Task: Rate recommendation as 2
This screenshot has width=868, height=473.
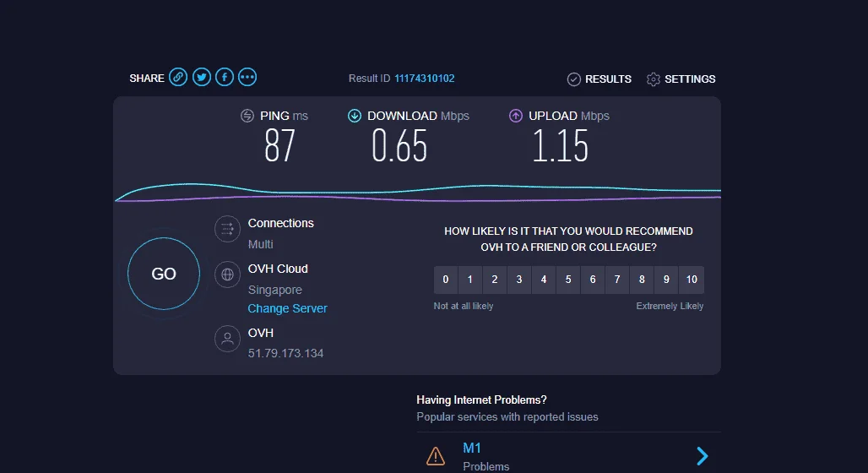Action: [x=494, y=280]
